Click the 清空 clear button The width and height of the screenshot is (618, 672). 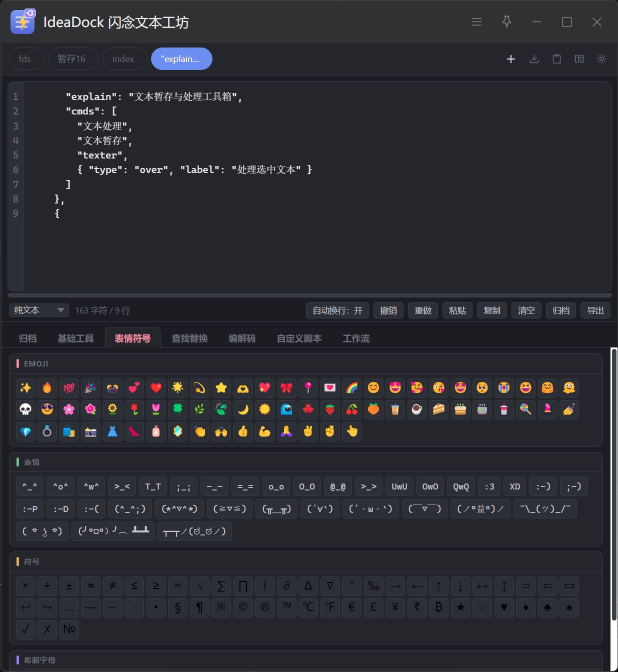coord(526,310)
